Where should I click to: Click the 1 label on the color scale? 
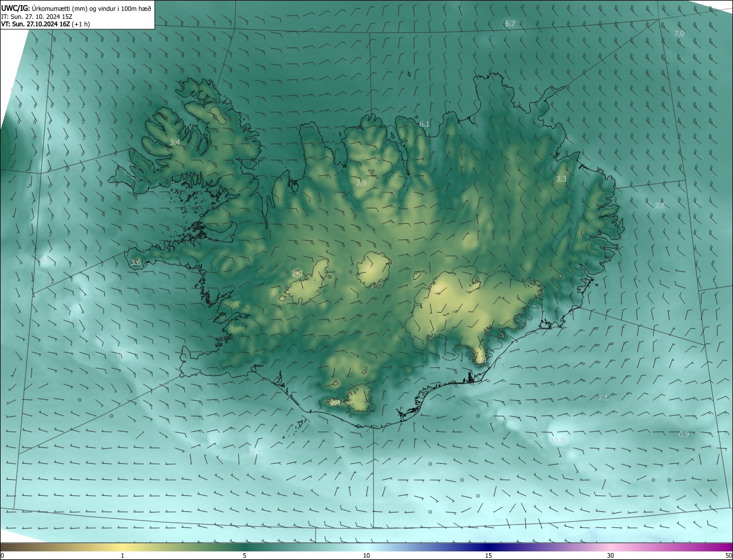click(x=123, y=555)
